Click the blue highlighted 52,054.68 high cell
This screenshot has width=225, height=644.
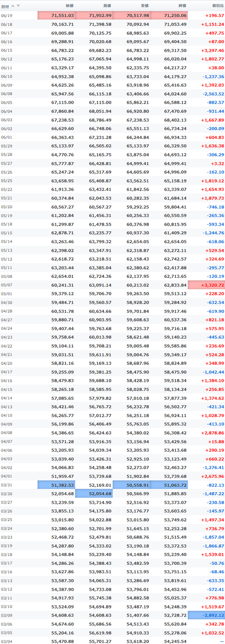coord(94,493)
